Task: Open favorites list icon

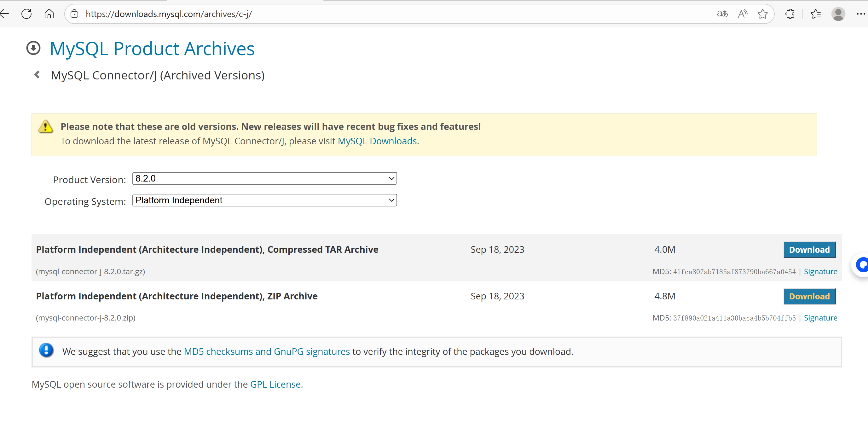Action: click(816, 14)
